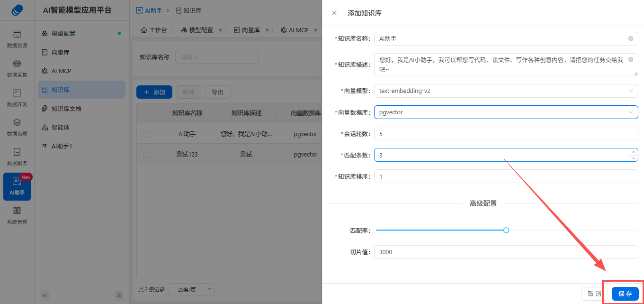
Task: Click the 知识库描述 textarea
Action: click(506, 64)
